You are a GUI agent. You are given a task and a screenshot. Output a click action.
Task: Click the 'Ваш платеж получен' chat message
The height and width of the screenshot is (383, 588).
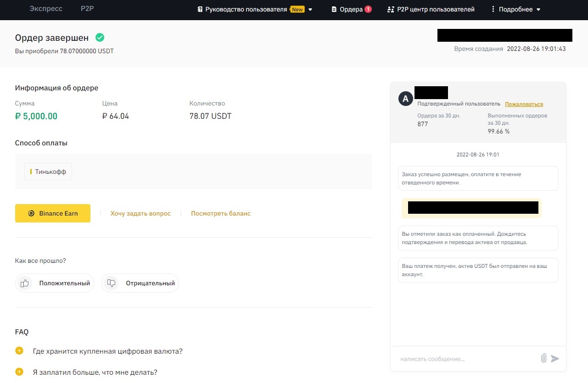click(478, 270)
